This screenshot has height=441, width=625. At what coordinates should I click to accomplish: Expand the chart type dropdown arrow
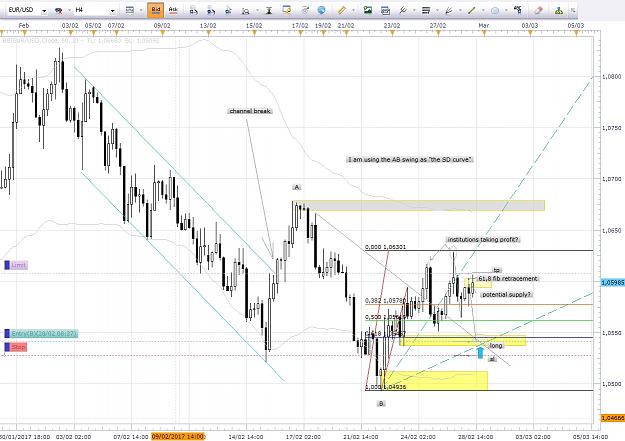[140, 10]
